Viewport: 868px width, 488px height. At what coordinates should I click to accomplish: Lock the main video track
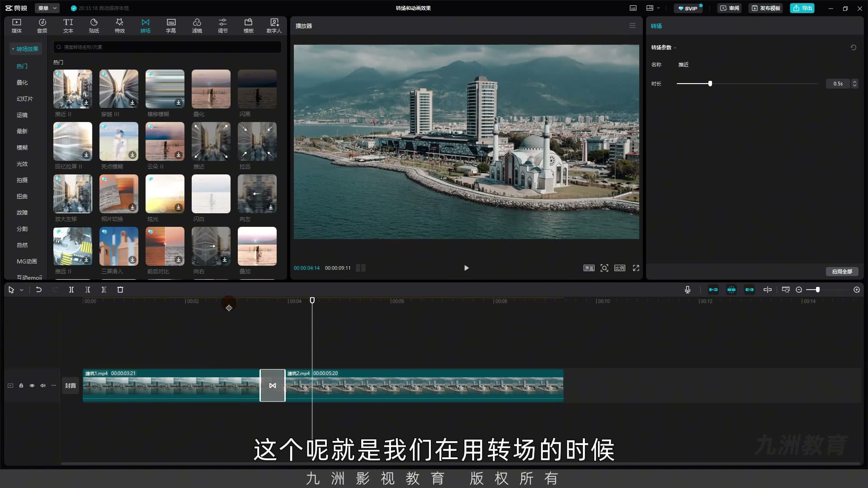pyautogui.click(x=21, y=385)
